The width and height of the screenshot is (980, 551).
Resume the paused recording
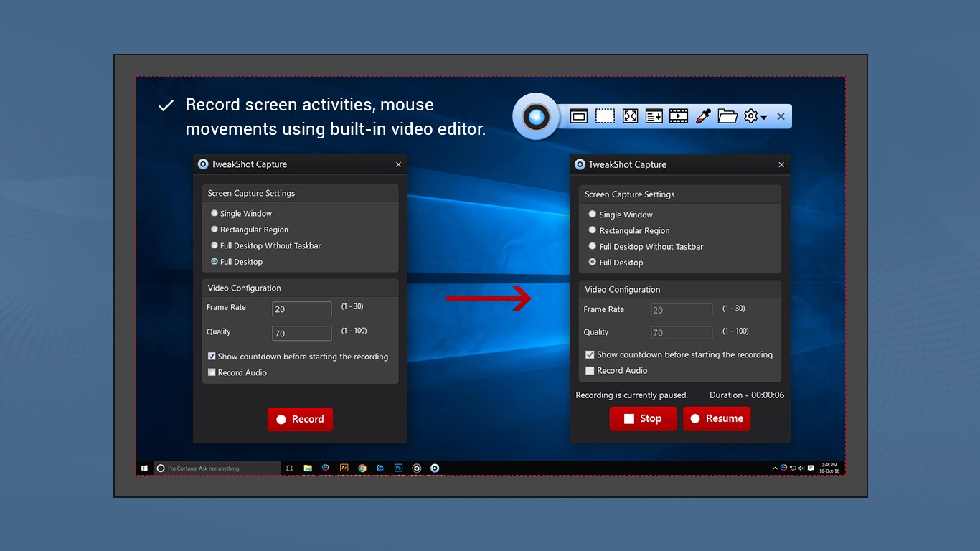pyautogui.click(x=717, y=418)
